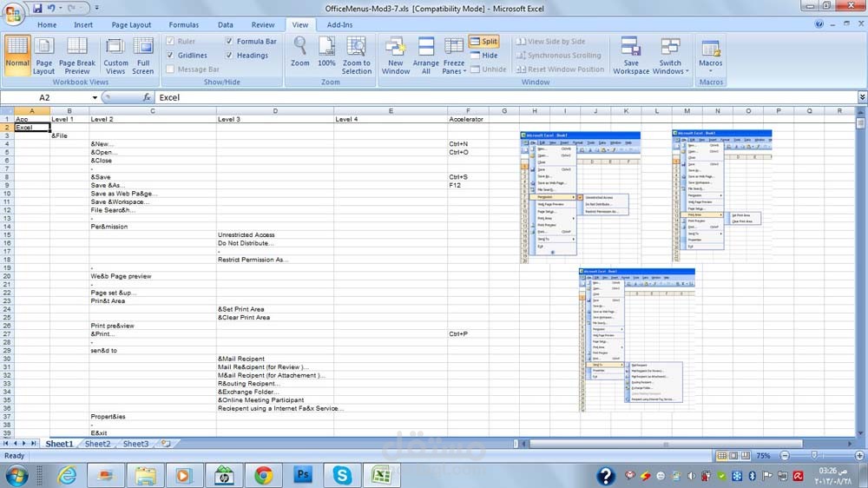Click the vertical scrollbar thumb
Screen dimensions: 868x488
point(860,123)
